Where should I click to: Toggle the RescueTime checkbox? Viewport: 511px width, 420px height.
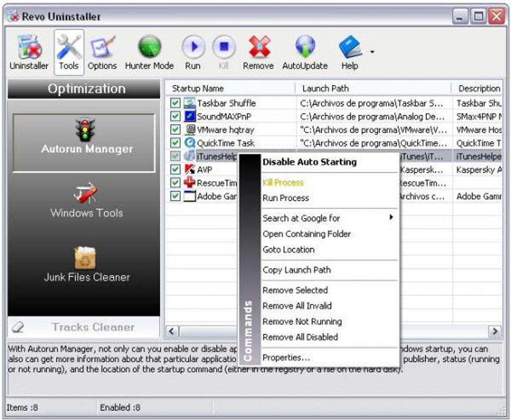tap(175, 182)
